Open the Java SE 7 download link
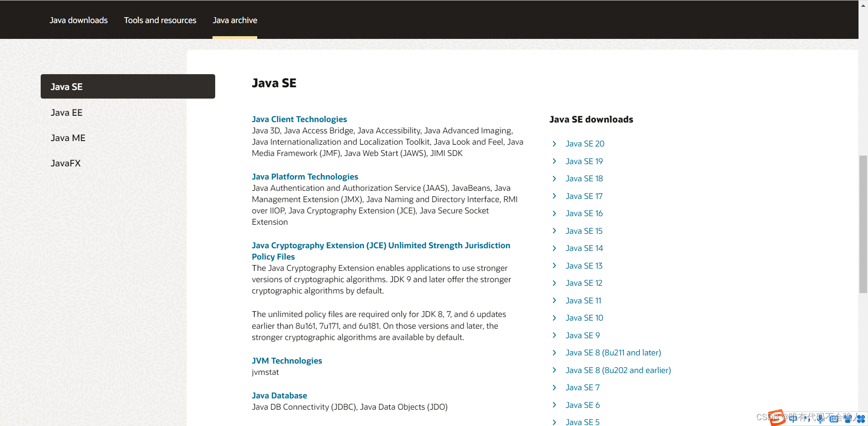 (x=582, y=388)
